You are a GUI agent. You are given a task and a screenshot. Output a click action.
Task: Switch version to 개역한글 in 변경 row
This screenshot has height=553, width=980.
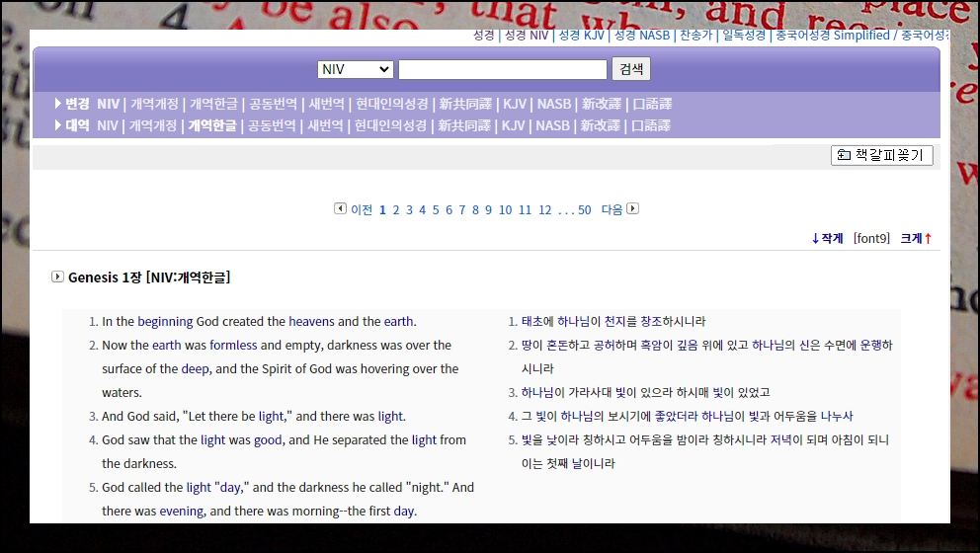coord(213,104)
